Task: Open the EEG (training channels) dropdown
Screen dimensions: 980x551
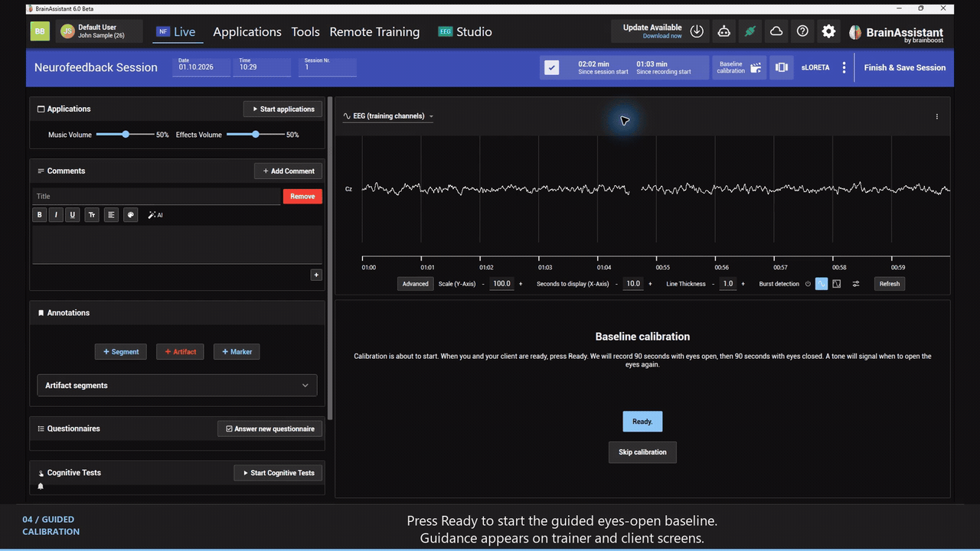Action: [x=388, y=116]
